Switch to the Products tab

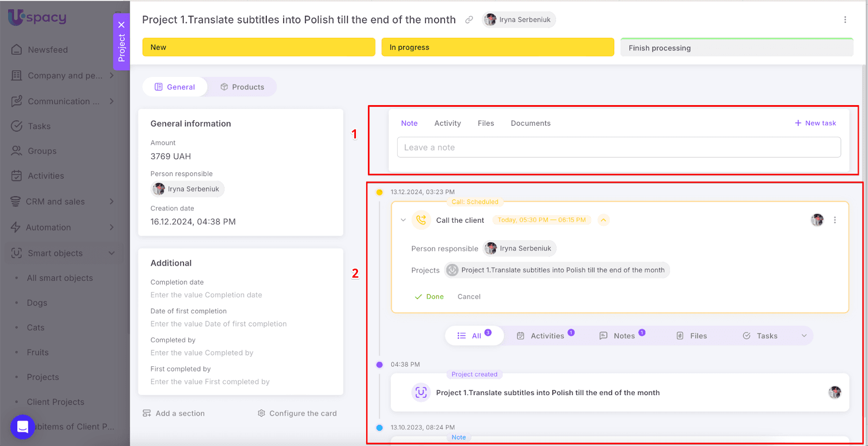[242, 87]
